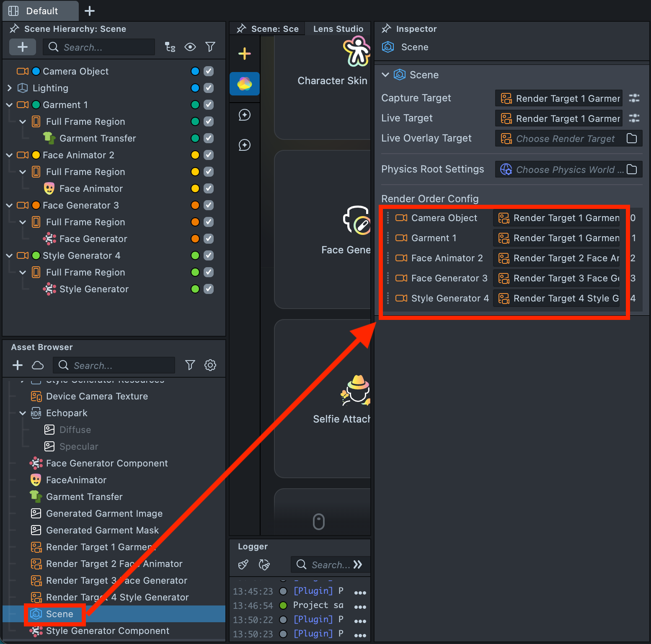Collapse the Echopark asset folder
The image size is (651, 644).
23,413
